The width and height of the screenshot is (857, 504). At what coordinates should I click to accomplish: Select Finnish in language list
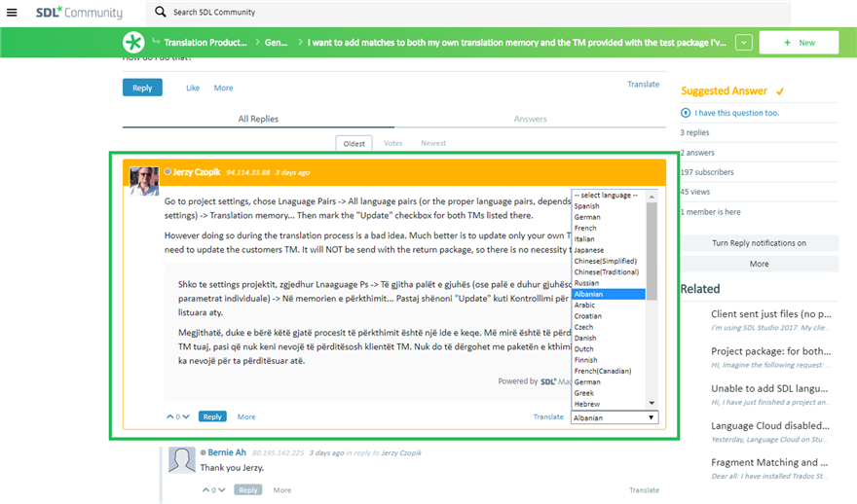[x=585, y=360]
